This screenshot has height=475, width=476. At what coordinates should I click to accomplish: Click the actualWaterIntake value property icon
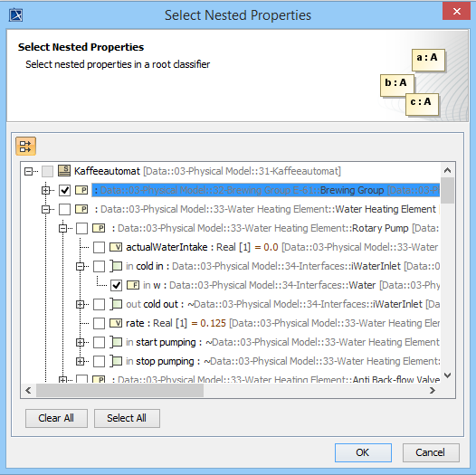116,247
